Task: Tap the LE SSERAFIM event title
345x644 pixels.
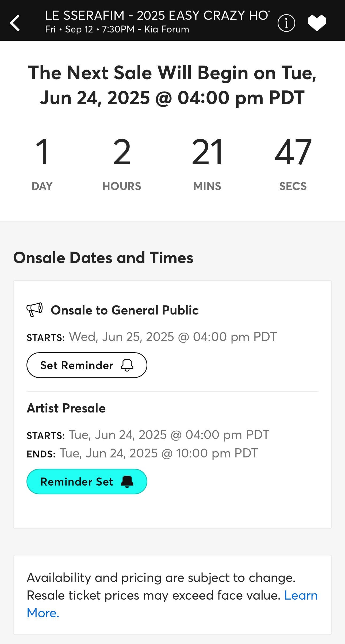Action: [x=157, y=16]
